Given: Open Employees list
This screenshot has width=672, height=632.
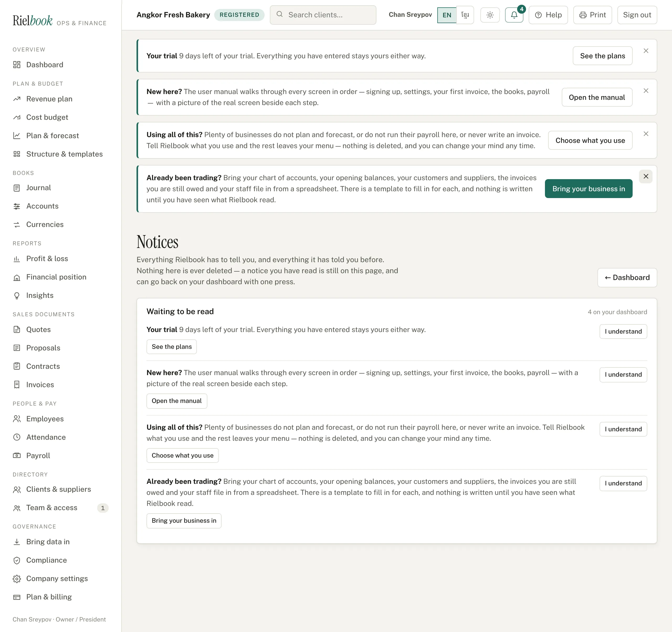Looking at the screenshot, I should (61, 419).
